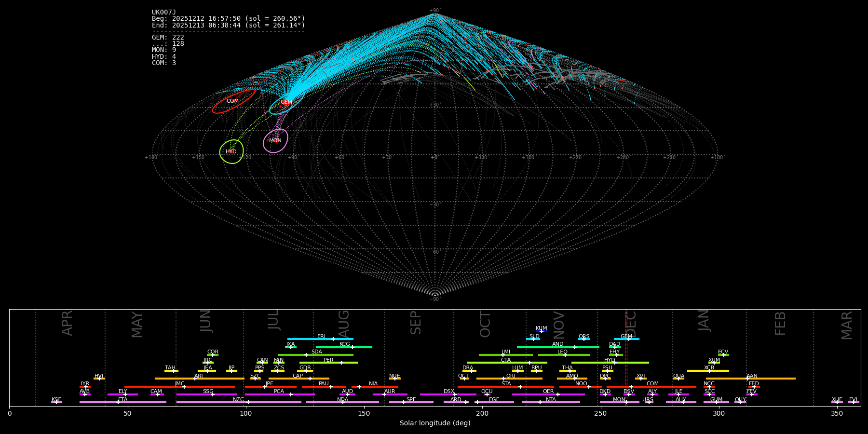Image resolution: width=868 pixels, height=434 pixels.
Task: Click the red dashed current-date line in timeline
Action: 626,358
